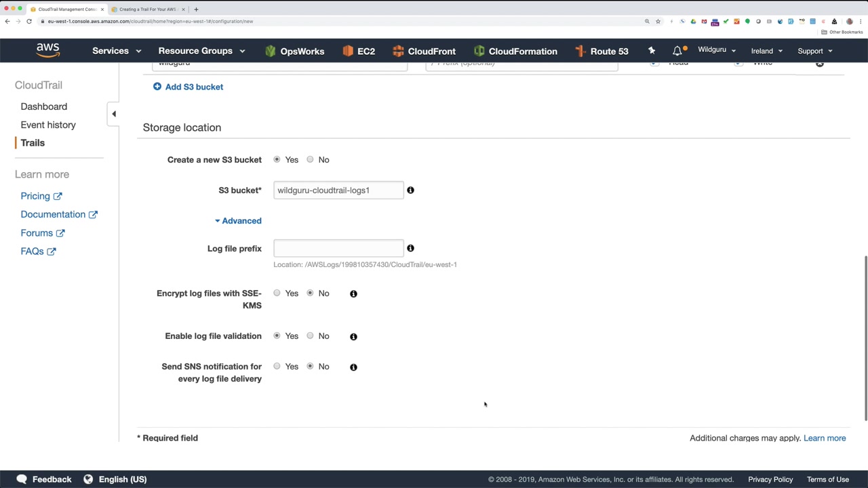The width and height of the screenshot is (868, 488).
Task: Click the plus icon for Add S3 bucket
Action: [x=157, y=87]
